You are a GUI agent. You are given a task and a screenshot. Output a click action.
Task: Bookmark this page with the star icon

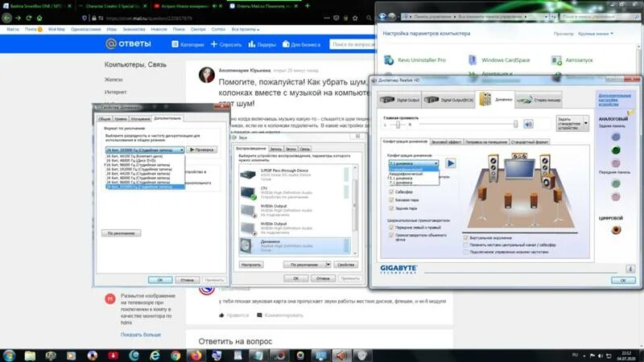pos(355,18)
